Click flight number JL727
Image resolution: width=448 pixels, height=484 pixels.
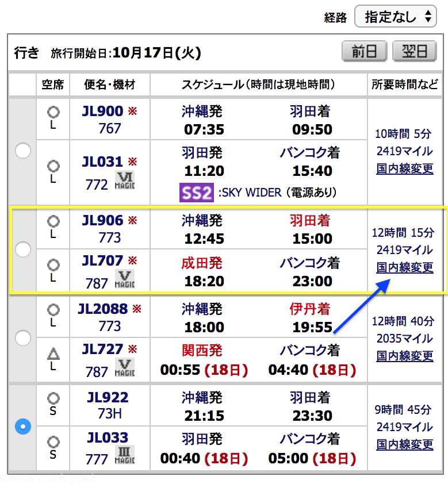click(102, 349)
